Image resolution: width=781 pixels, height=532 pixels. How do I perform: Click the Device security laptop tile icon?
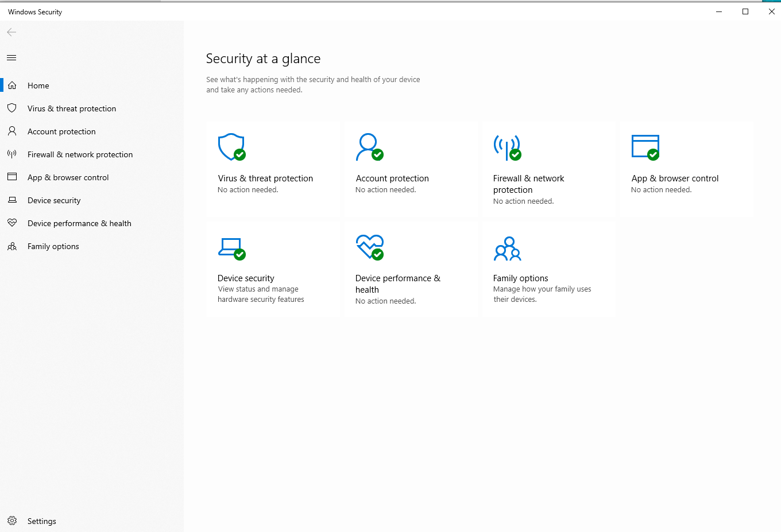coord(231,248)
